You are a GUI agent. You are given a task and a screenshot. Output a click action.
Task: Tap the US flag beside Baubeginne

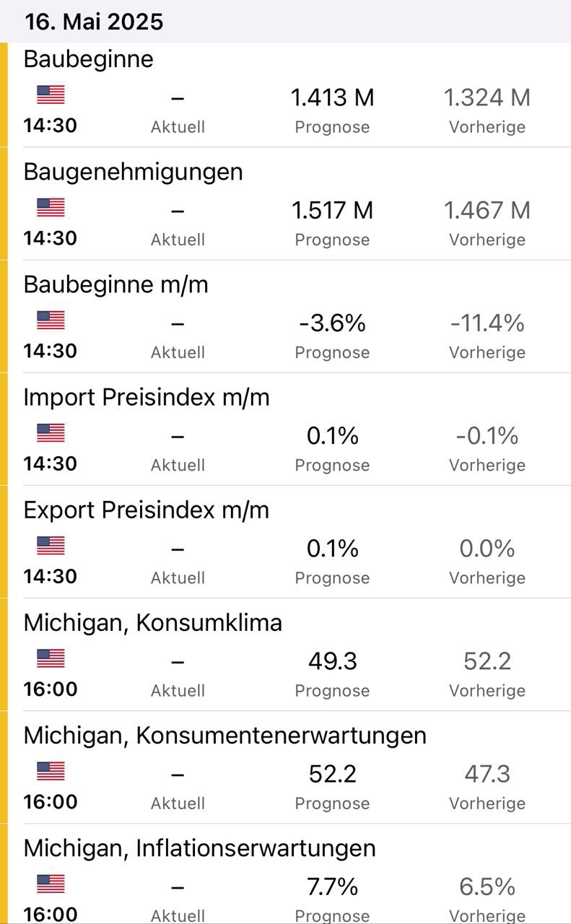pyautogui.click(x=51, y=95)
